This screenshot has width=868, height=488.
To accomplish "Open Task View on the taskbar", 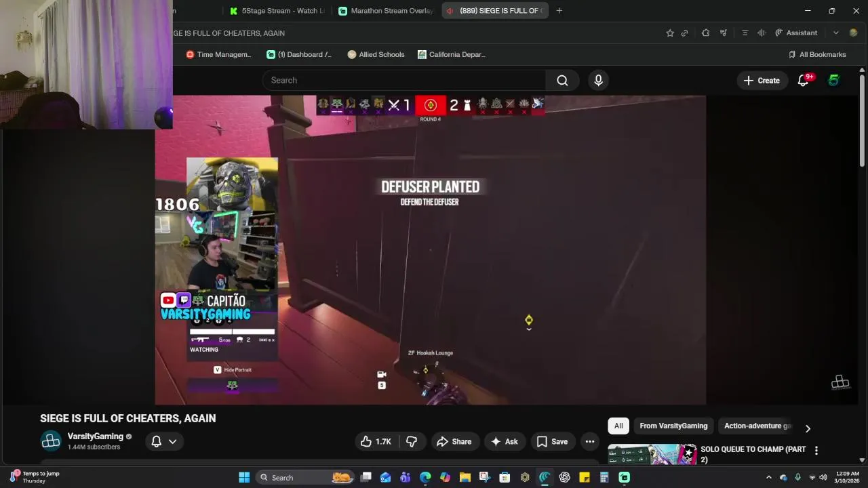I will [x=366, y=477].
